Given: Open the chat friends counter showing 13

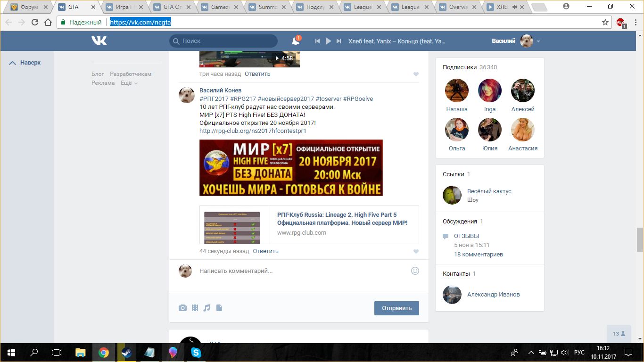Looking at the screenshot, I should click(x=619, y=333).
